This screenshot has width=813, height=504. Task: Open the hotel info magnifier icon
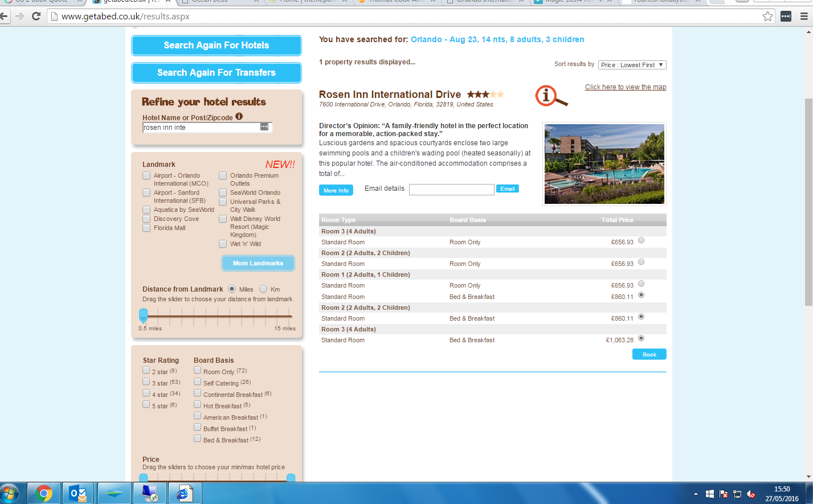551,96
